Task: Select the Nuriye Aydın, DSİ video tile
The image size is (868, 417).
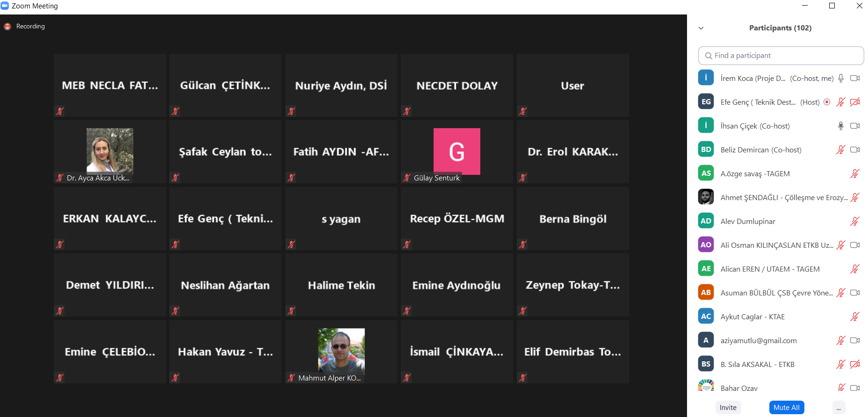Action: click(x=341, y=85)
